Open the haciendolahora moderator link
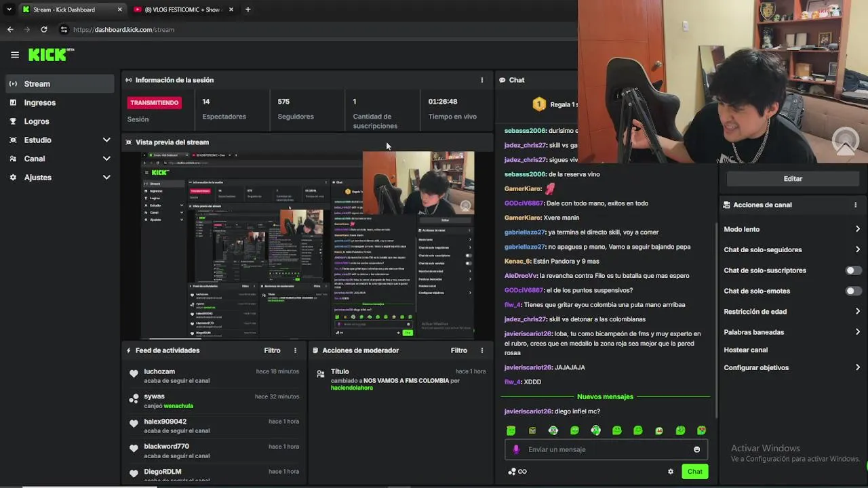This screenshot has height=488, width=868. pyautogui.click(x=352, y=388)
